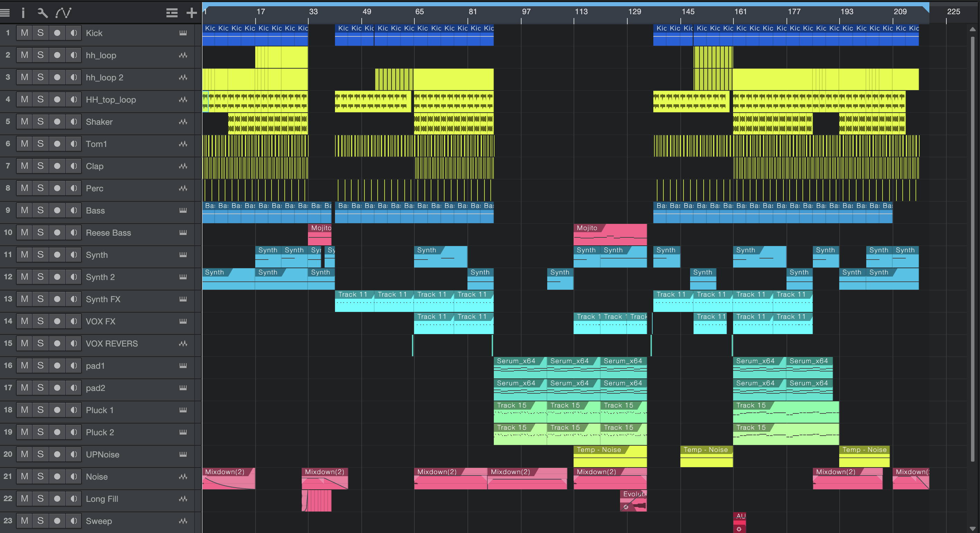Mute the Bass track

[x=24, y=210]
